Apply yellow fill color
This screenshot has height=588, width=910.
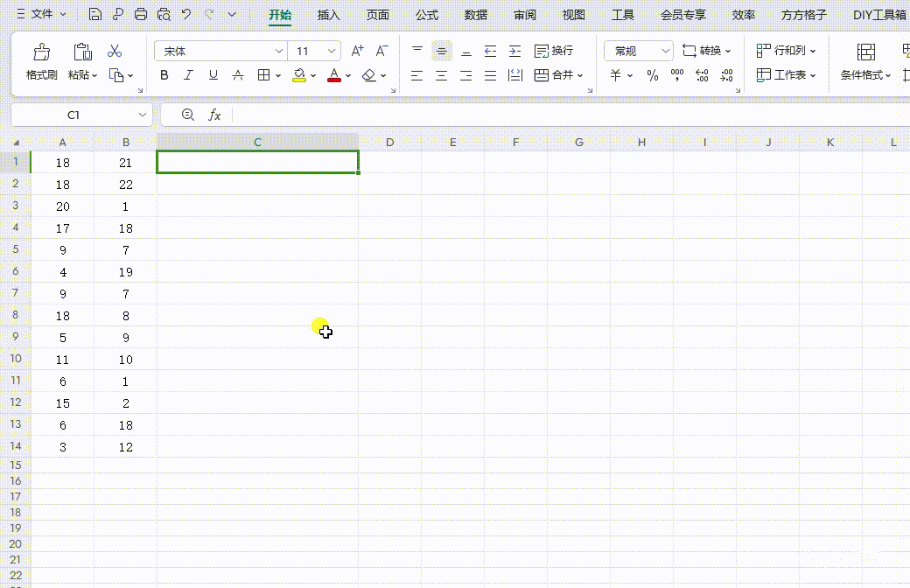(x=299, y=75)
